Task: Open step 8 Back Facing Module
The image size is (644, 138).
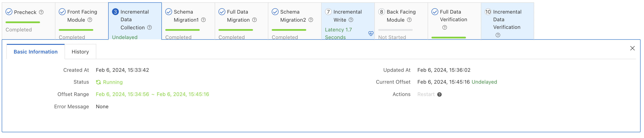Action: (x=401, y=16)
